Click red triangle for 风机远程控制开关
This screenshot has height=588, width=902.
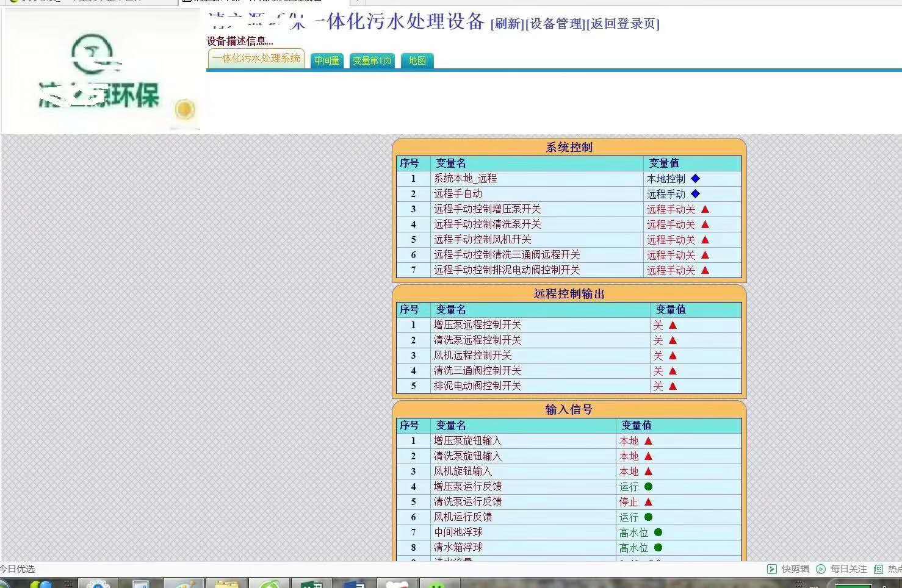tap(673, 356)
